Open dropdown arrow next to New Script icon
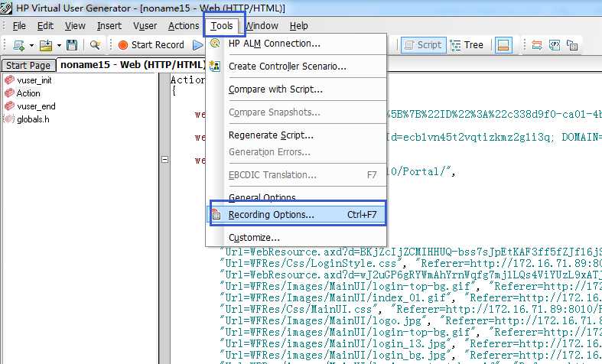602x364 pixels. pyautogui.click(x=31, y=45)
